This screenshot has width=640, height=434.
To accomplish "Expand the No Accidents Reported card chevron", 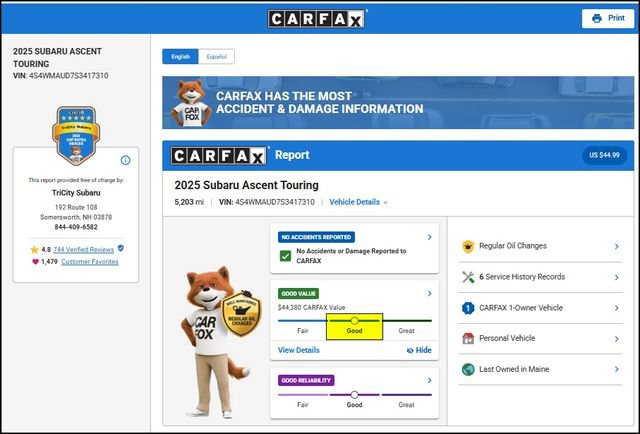I will (x=429, y=237).
